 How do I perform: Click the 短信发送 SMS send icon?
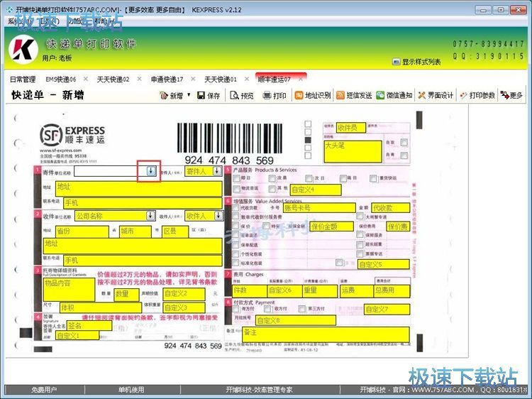[x=340, y=95]
